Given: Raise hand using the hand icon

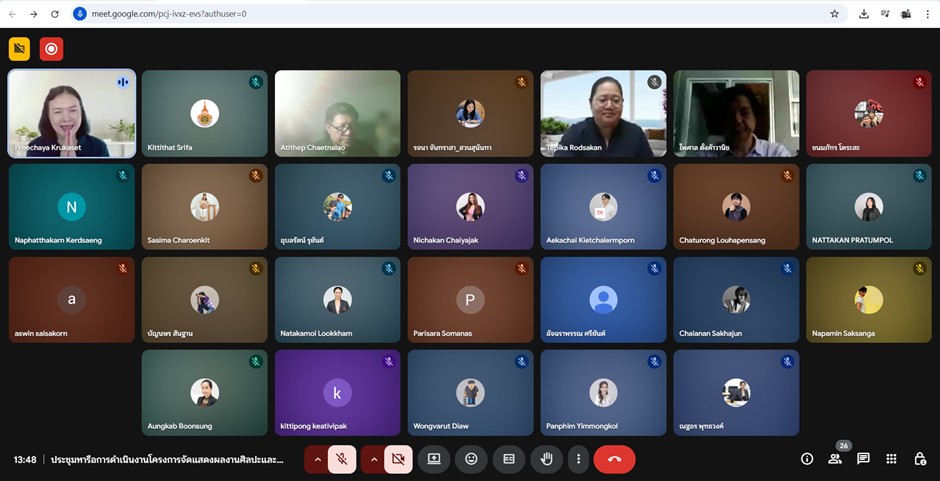Looking at the screenshot, I should pos(546,459).
